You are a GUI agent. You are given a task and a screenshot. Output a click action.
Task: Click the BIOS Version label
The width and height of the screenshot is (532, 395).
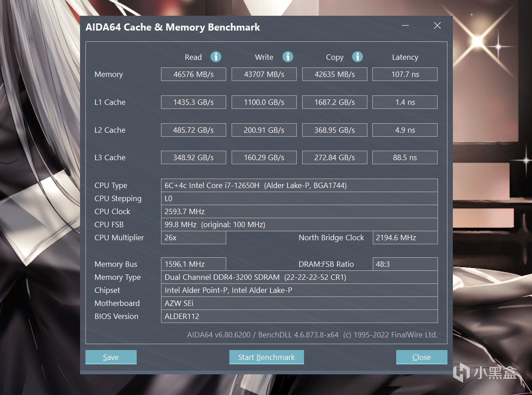click(116, 316)
